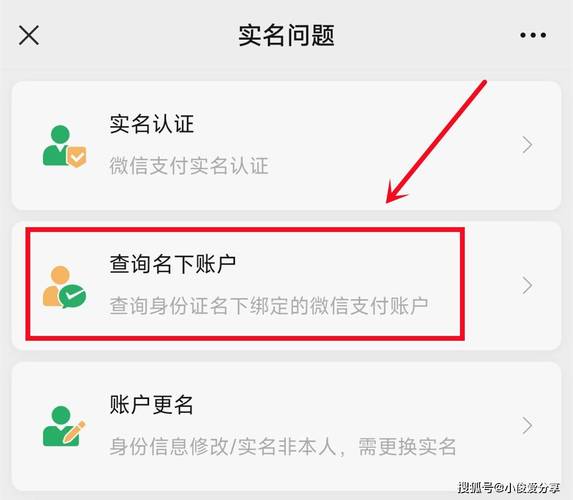Close the 实名问题 page with the X
Screen dimensions: 573x500
point(29,35)
